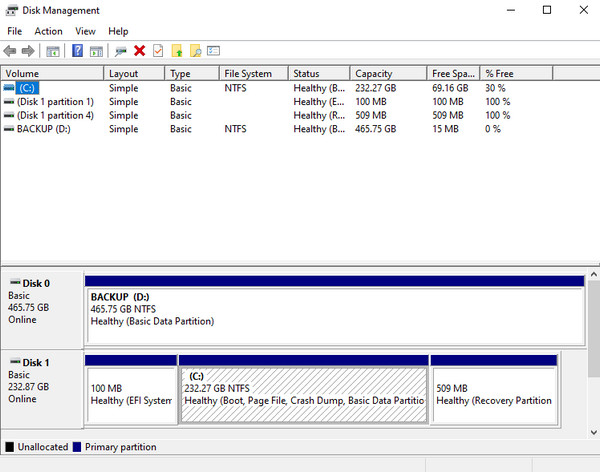
Task: Click the red X Delete toolbar icon
Action: click(140, 51)
